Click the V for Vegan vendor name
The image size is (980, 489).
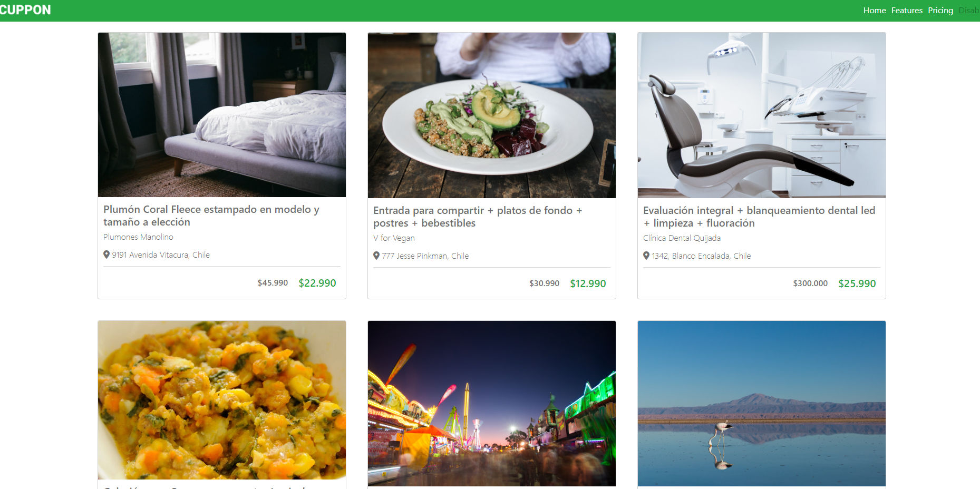tap(394, 238)
